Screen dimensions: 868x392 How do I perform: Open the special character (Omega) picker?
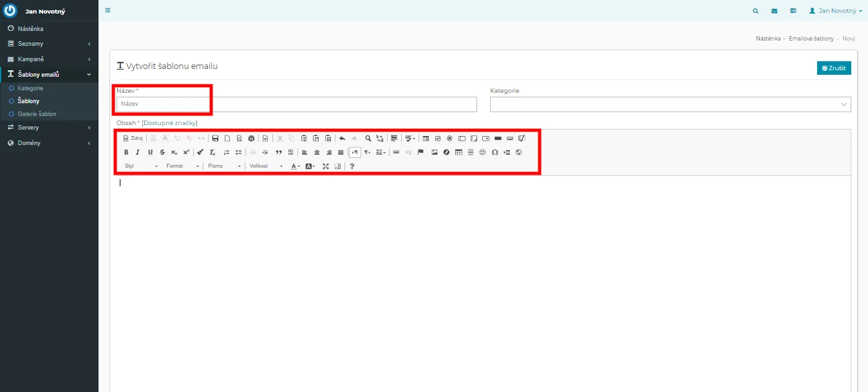(495, 152)
